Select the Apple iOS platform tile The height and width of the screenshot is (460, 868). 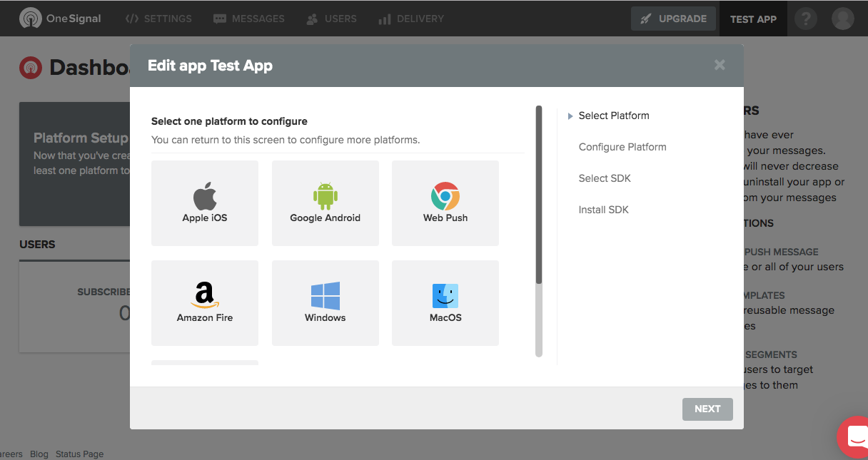coord(205,203)
